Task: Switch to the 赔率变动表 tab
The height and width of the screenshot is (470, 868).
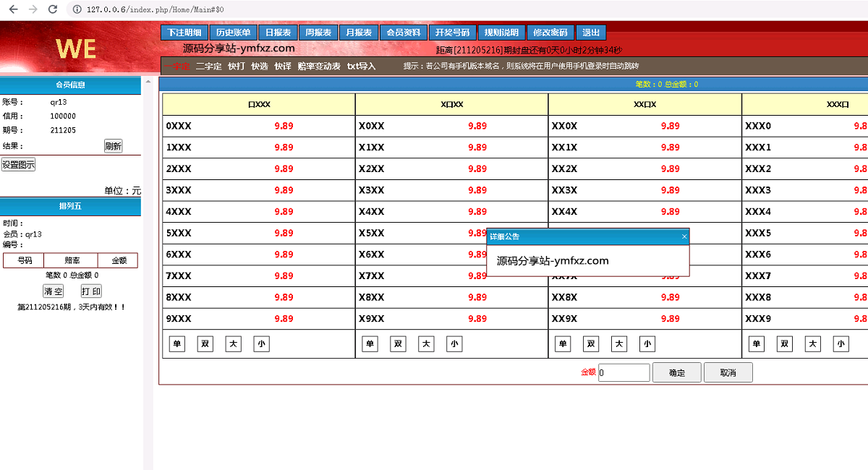Action: (319, 67)
